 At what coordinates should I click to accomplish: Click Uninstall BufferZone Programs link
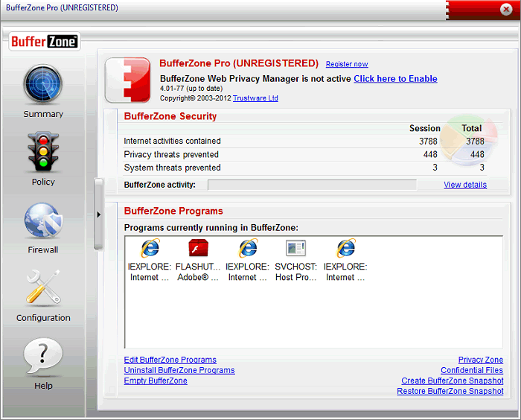click(179, 370)
